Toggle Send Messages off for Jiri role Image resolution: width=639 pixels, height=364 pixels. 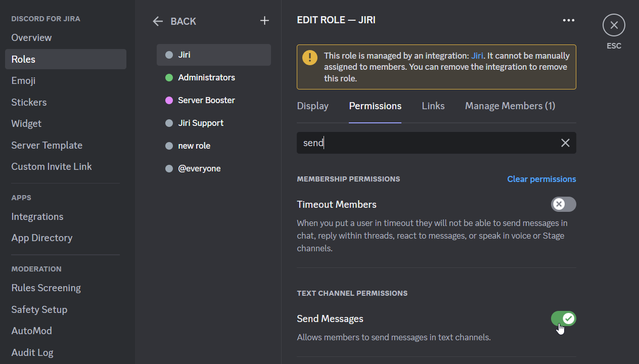tap(563, 318)
